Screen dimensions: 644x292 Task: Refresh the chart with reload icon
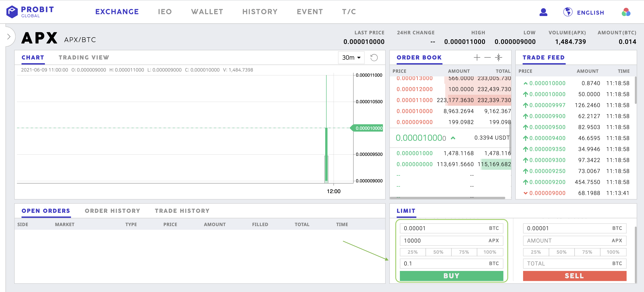(x=374, y=58)
